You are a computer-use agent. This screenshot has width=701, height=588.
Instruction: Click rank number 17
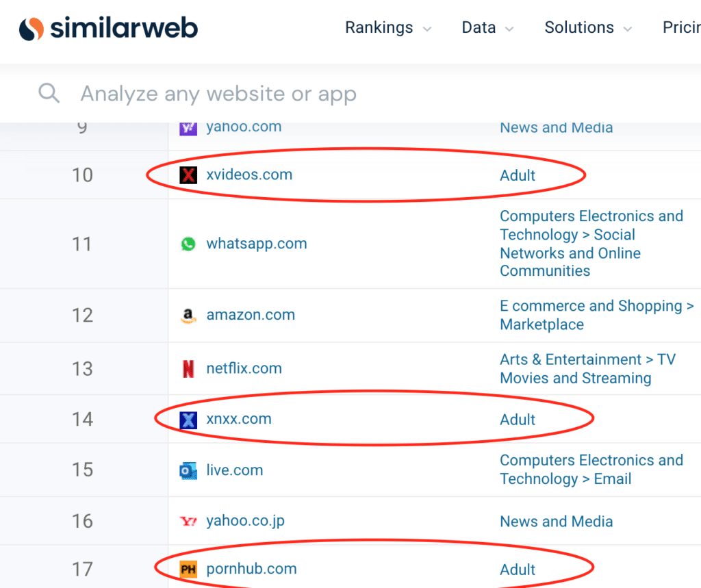click(x=82, y=570)
